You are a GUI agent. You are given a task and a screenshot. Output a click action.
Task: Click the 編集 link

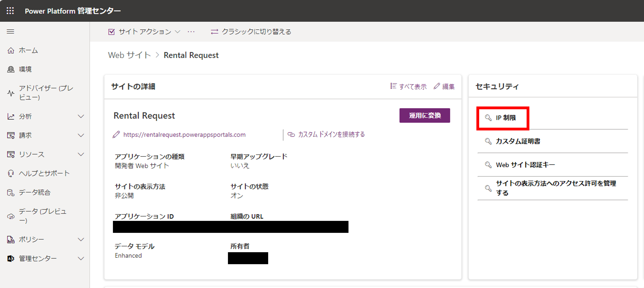[449, 87]
